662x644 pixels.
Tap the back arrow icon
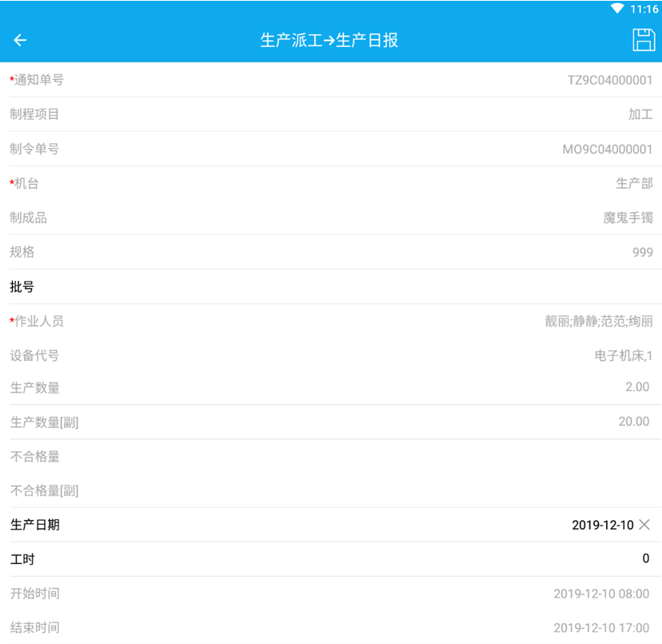[x=21, y=41]
